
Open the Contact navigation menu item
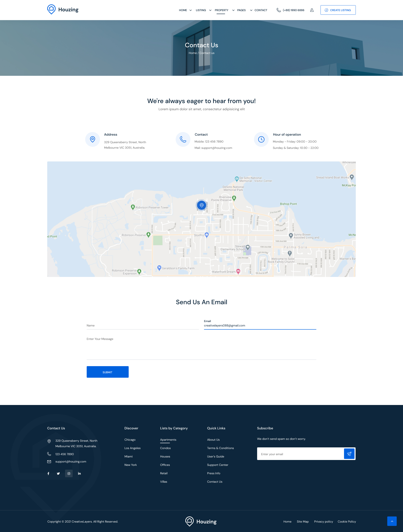coord(261,10)
